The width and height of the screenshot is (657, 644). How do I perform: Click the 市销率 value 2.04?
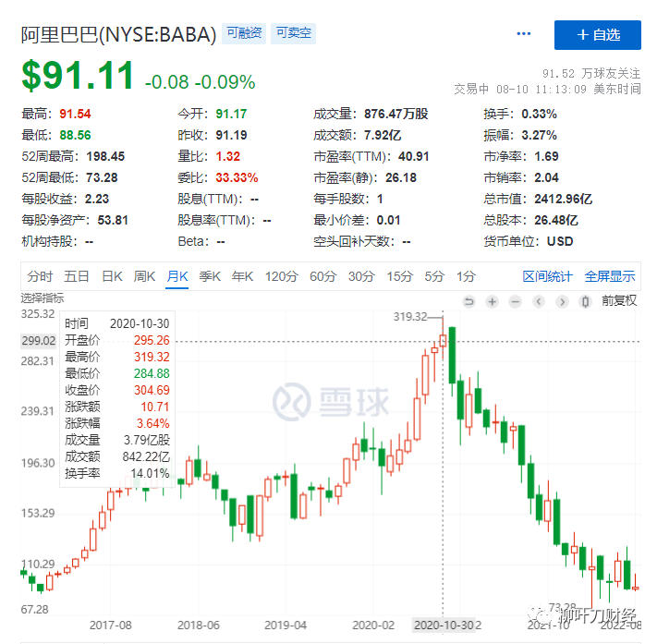click(x=546, y=177)
